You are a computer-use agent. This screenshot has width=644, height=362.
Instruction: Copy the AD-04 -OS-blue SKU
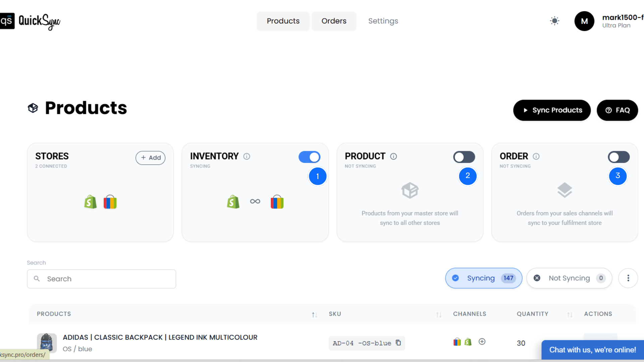point(398,343)
